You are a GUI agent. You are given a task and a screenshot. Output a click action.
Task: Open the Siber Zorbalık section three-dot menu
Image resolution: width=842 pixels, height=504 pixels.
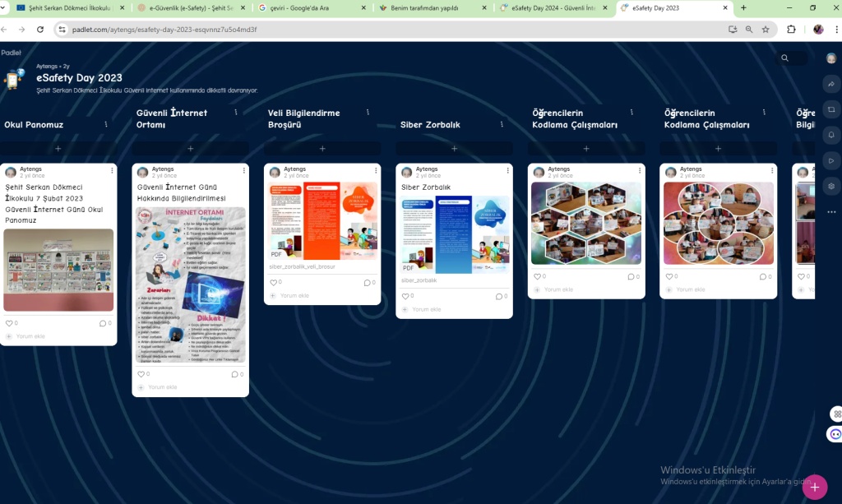pyautogui.click(x=500, y=125)
